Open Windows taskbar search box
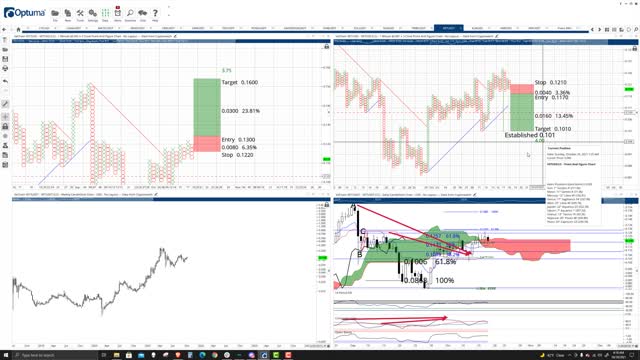640x360 pixels. point(55,356)
